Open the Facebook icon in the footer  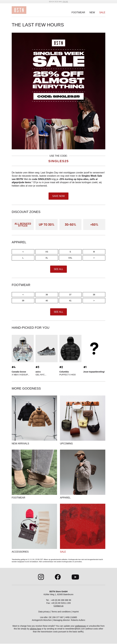pyautogui.click(x=58, y=577)
